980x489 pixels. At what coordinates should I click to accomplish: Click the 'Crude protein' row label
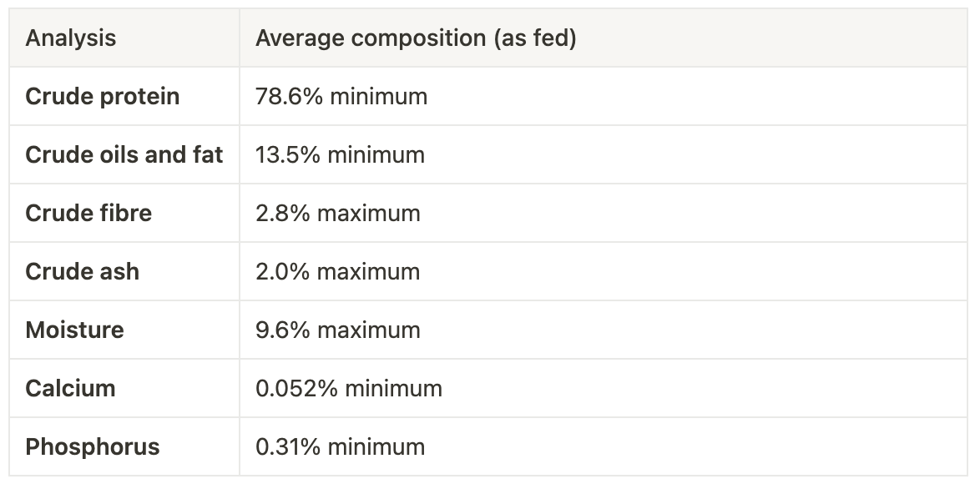tap(103, 97)
